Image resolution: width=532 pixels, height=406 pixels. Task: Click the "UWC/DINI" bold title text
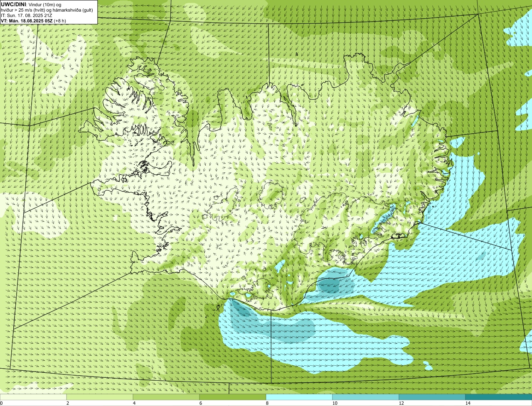(x=13, y=4)
